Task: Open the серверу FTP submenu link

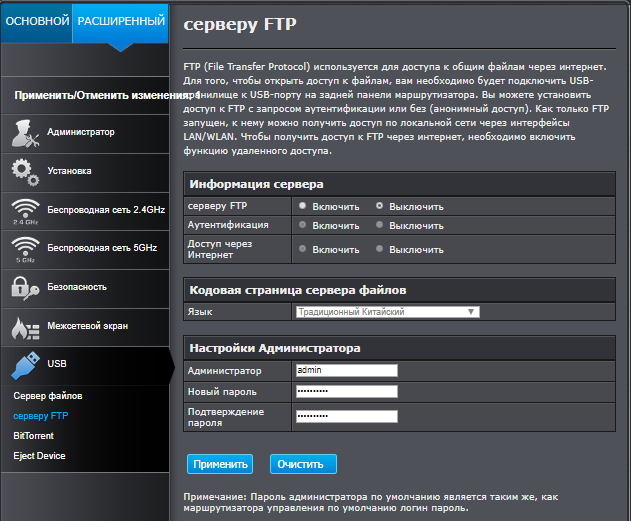Action: click(41, 416)
